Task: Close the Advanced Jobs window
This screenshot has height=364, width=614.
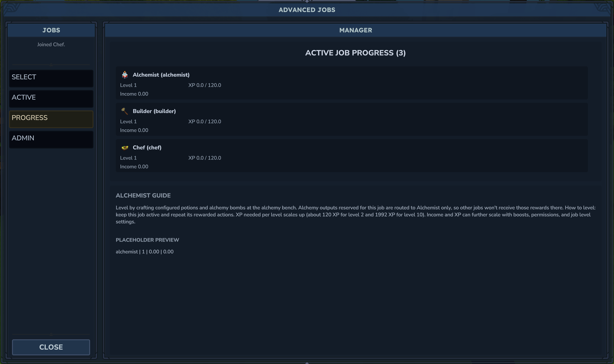Action: tap(51, 347)
